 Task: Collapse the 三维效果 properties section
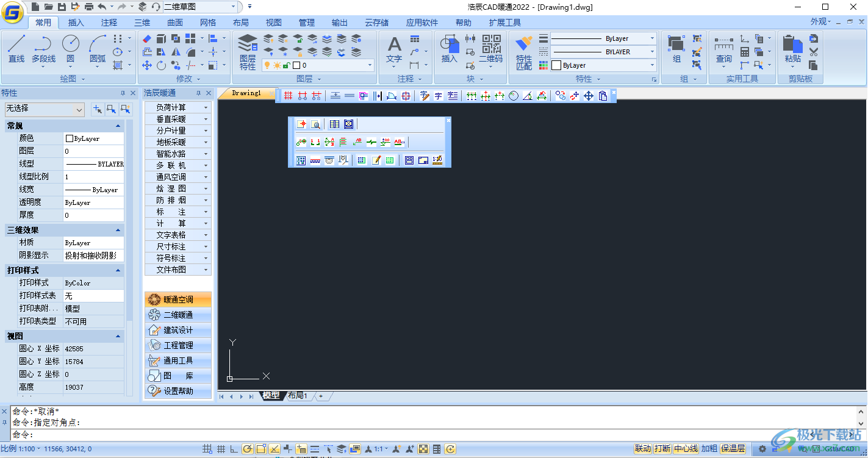(x=118, y=230)
